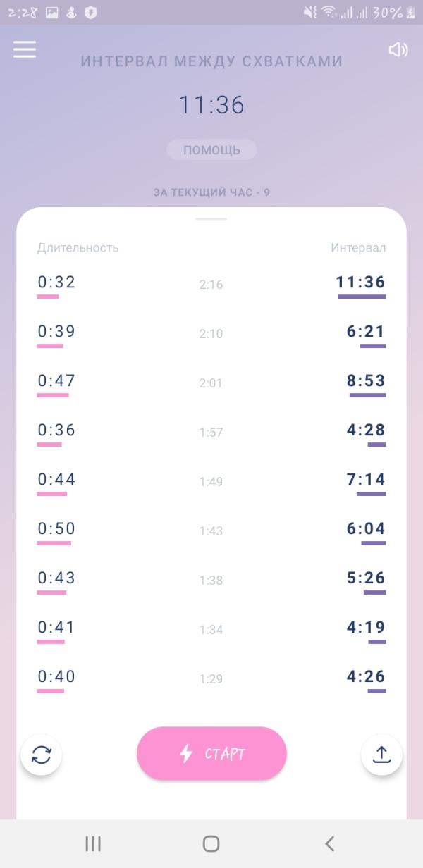The width and height of the screenshot is (423, 868).
Task: Tap the Длительность column header
Action: coord(78,247)
